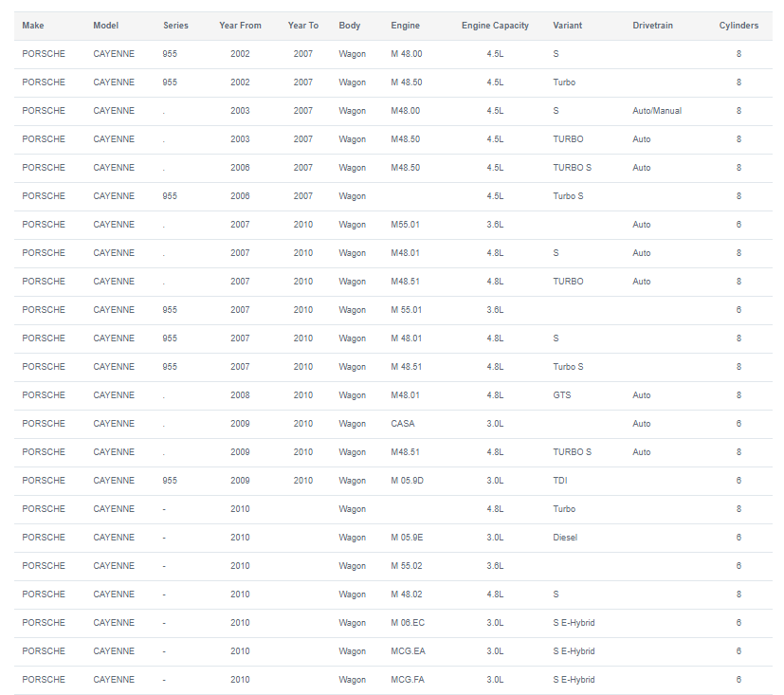Click the M 05.9D engine code
This screenshot has height=695, width=784.
pyautogui.click(x=407, y=481)
